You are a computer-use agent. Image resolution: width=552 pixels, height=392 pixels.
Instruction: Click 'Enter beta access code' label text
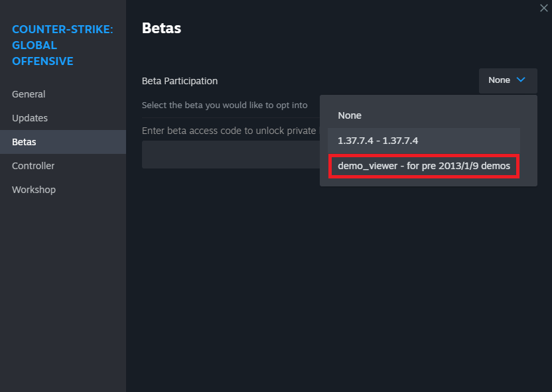(228, 131)
